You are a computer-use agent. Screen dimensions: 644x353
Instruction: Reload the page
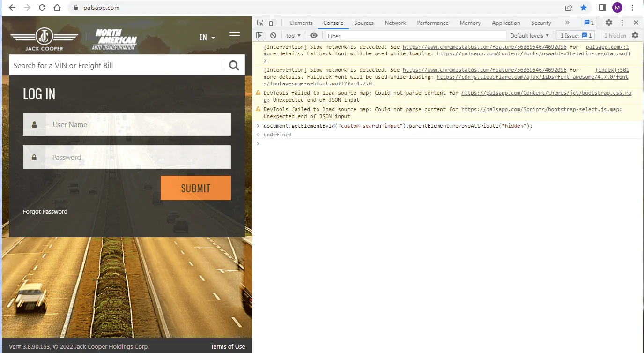click(42, 8)
